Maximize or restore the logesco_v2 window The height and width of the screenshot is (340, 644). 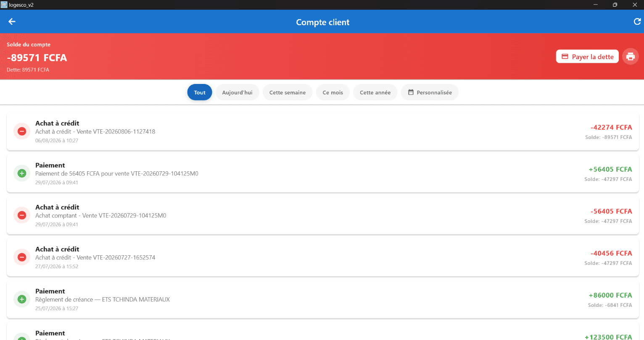tap(615, 5)
